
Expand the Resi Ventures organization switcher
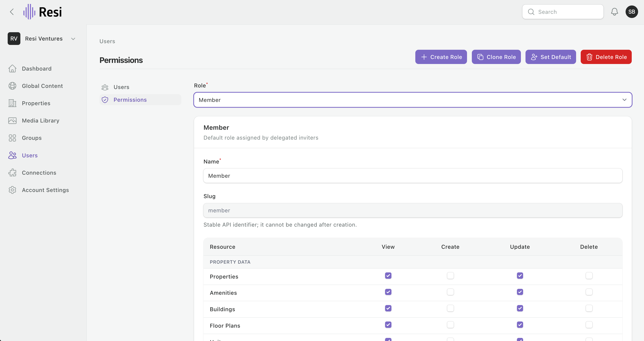pos(42,39)
